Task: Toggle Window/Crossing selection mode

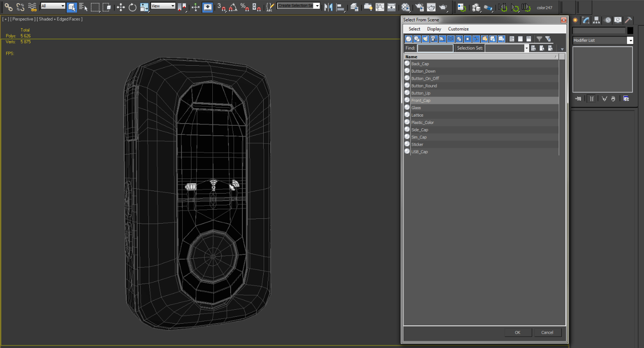Action: click(107, 7)
